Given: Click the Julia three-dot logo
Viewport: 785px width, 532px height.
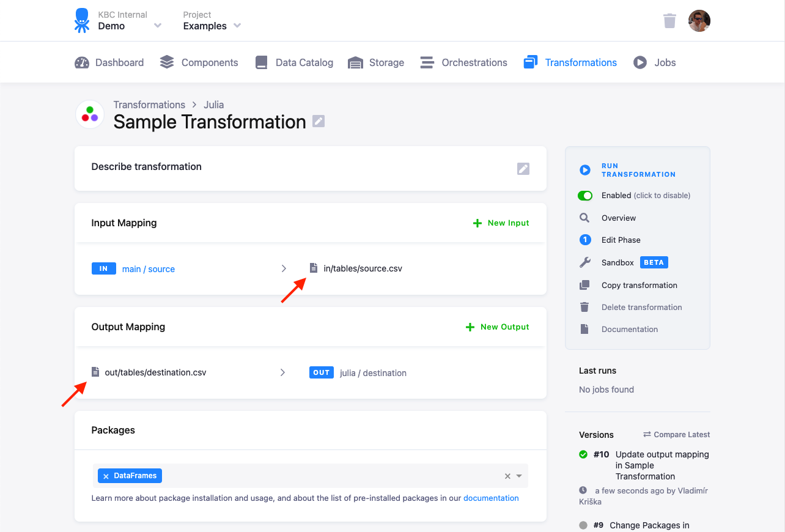Looking at the screenshot, I should click(x=90, y=114).
